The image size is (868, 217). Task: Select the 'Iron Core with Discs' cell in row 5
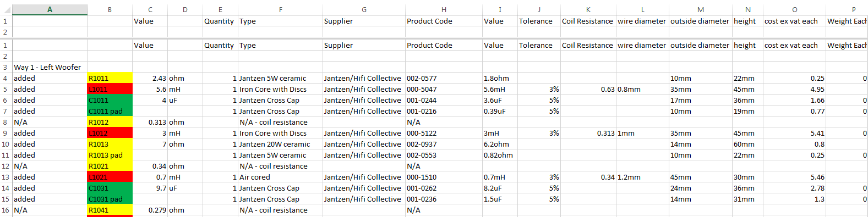point(280,89)
